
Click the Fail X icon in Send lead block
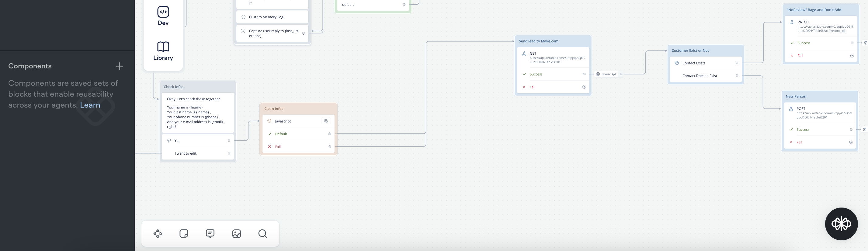pos(524,87)
